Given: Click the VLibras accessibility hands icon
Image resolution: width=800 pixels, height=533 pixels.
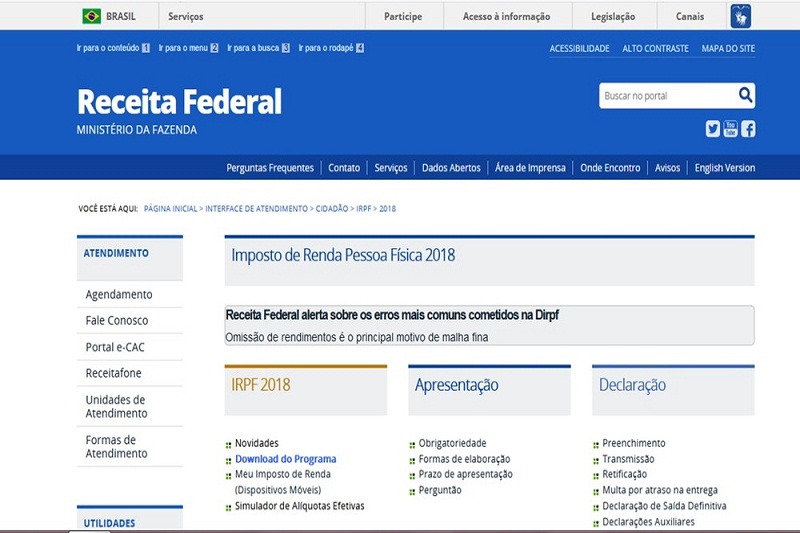Looking at the screenshot, I should tap(740, 16).
